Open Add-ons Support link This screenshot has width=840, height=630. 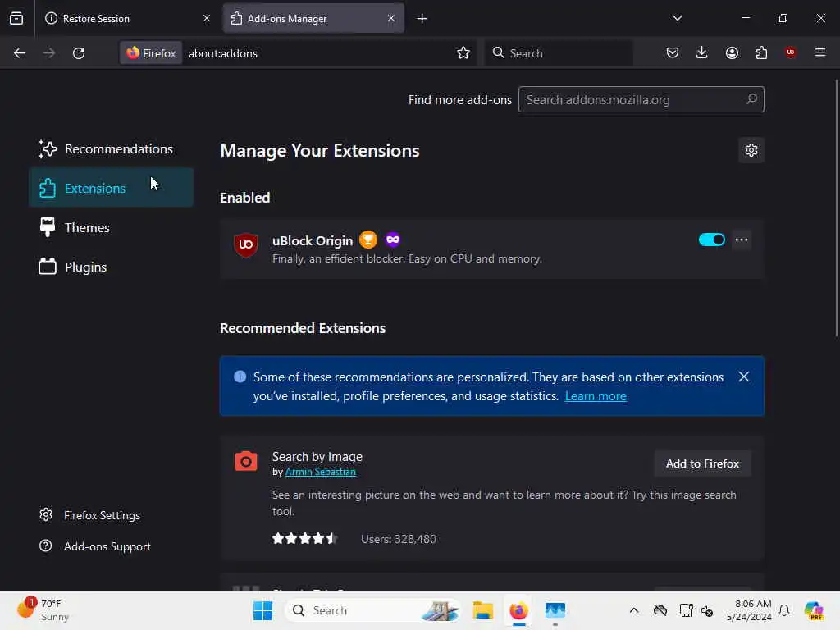95,546
